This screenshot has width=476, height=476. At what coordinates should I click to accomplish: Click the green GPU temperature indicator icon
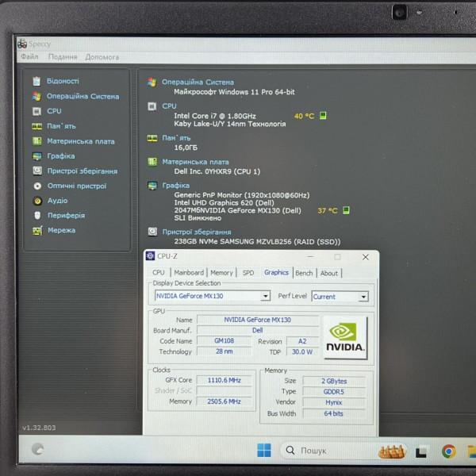(x=346, y=210)
